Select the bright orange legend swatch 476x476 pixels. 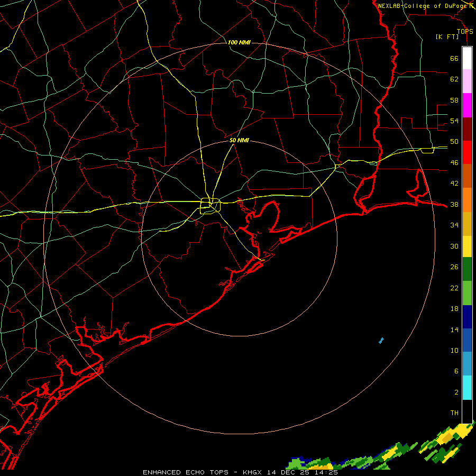pos(467,200)
